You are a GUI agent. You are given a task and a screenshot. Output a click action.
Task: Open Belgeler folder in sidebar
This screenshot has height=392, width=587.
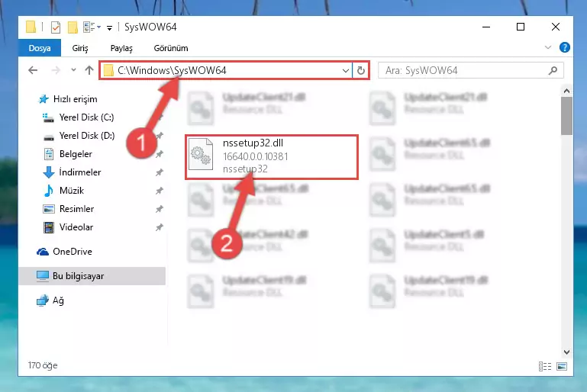[x=76, y=154]
